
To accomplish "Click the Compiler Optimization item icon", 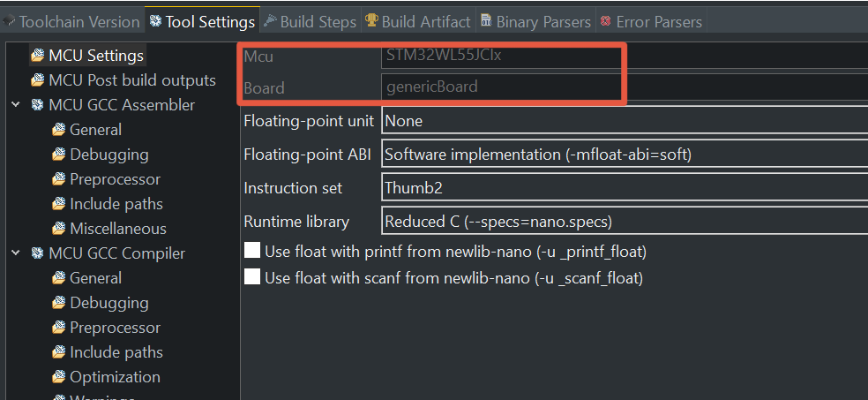I will click(x=59, y=377).
